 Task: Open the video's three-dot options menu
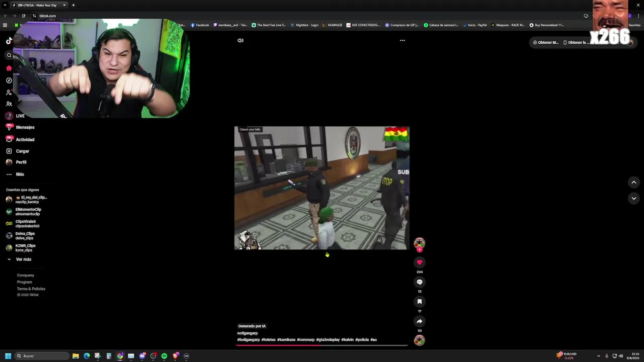(x=402, y=40)
